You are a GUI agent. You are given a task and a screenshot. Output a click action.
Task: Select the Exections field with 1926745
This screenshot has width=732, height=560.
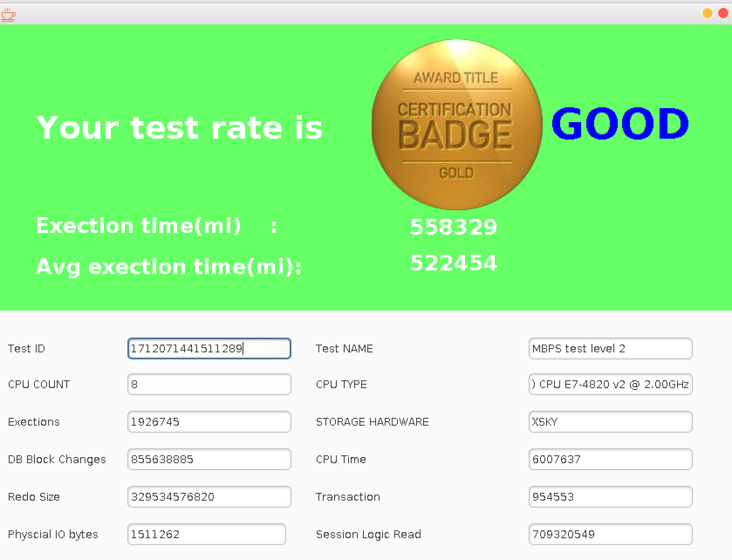(209, 422)
